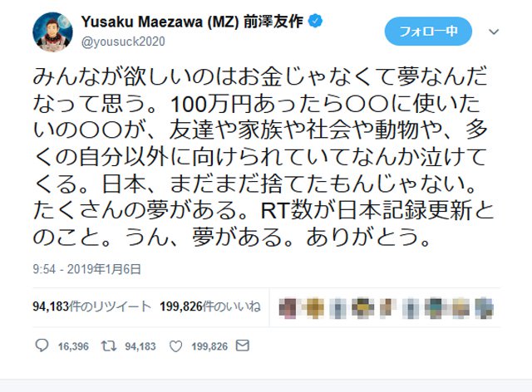Click the second blurred liker avatar
Image resolution: width=532 pixels, height=392 pixels.
314,308
